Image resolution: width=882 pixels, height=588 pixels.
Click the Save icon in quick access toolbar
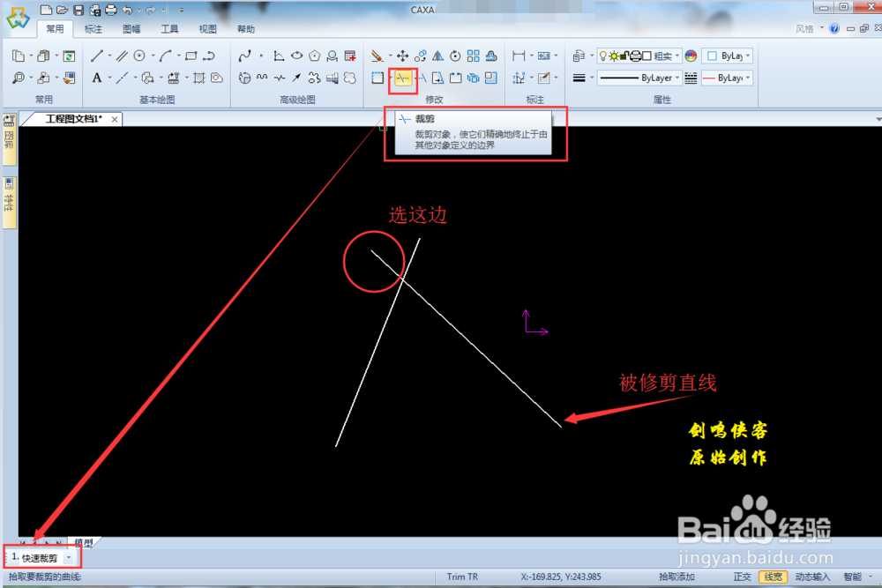click(78, 10)
